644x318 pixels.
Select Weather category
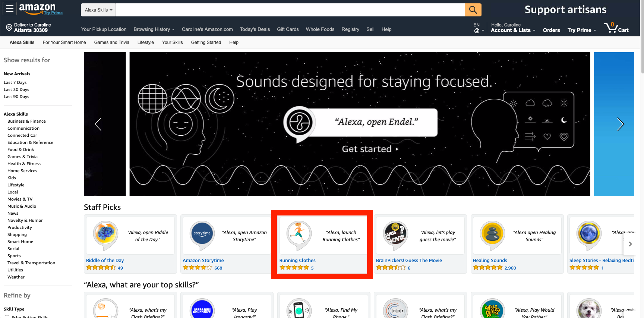[x=16, y=277]
